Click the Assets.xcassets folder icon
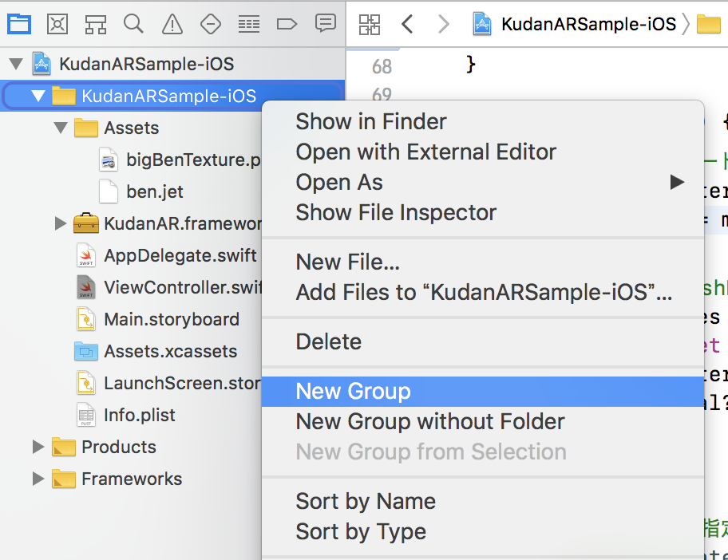Image resolution: width=728 pixels, height=560 pixels. click(x=86, y=351)
